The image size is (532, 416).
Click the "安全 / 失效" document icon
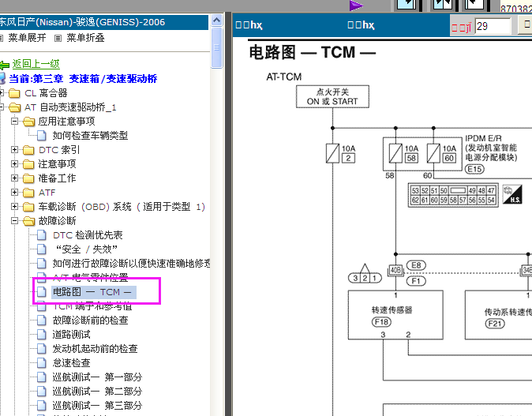pyautogui.click(x=41, y=249)
